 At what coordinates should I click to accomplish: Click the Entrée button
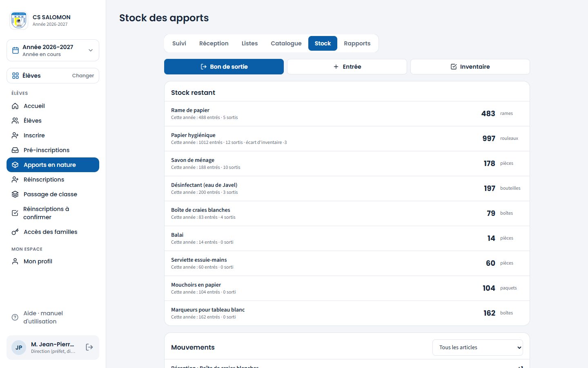347,67
